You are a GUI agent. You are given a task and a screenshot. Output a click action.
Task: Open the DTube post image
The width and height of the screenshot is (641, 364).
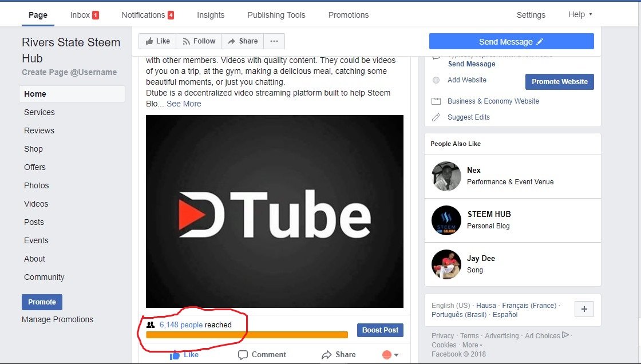[275, 211]
